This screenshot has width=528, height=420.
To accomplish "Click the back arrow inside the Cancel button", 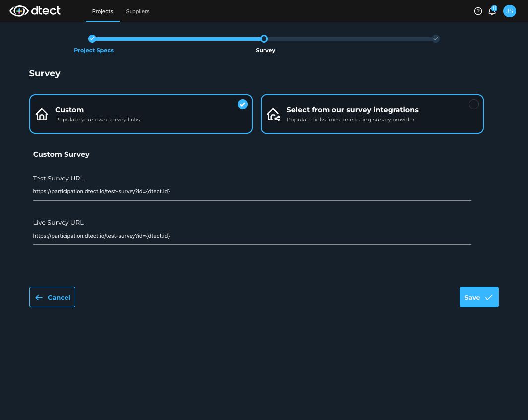I will point(39,297).
